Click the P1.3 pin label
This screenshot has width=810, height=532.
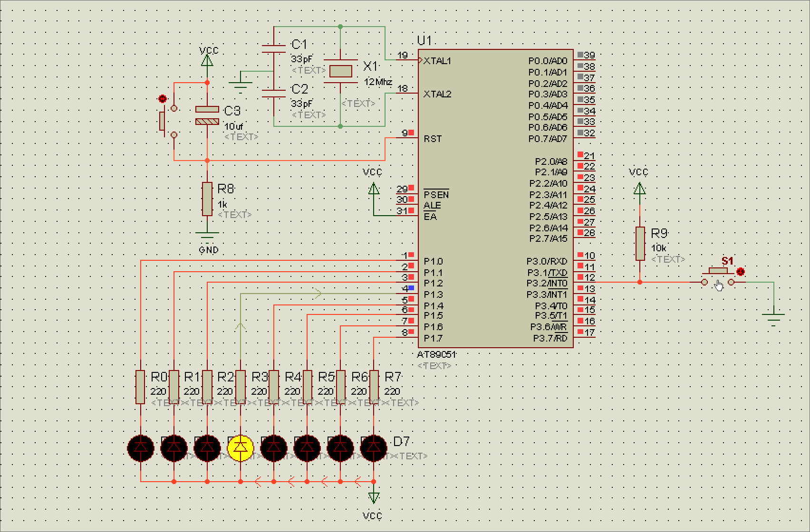[x=433, y=294]
